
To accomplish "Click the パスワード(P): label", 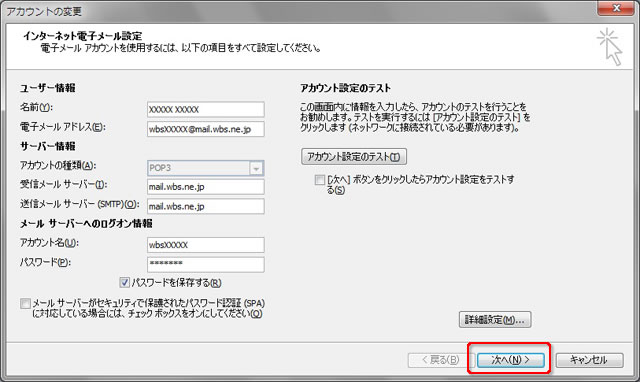I will point(45,262).
